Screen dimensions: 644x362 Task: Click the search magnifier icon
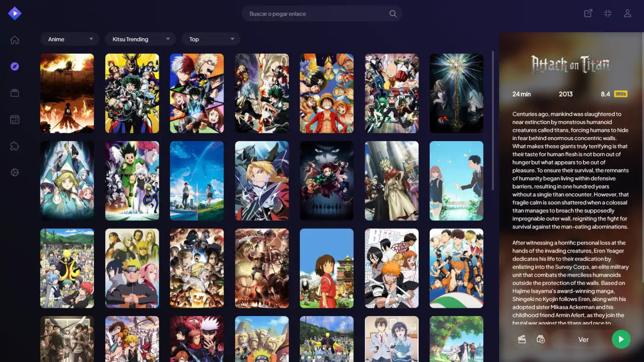pyautogui.click(x=393, y=14)
